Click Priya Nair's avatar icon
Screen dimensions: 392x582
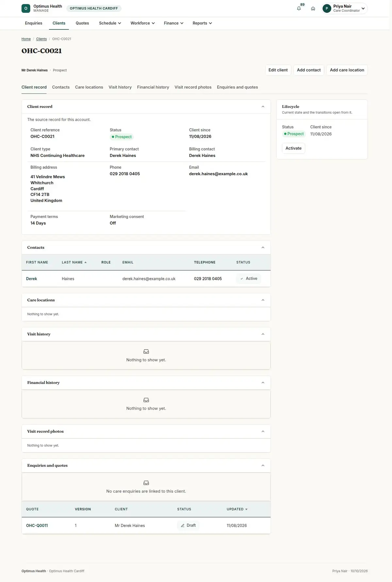pyautogui.click(x=327, y=9)
